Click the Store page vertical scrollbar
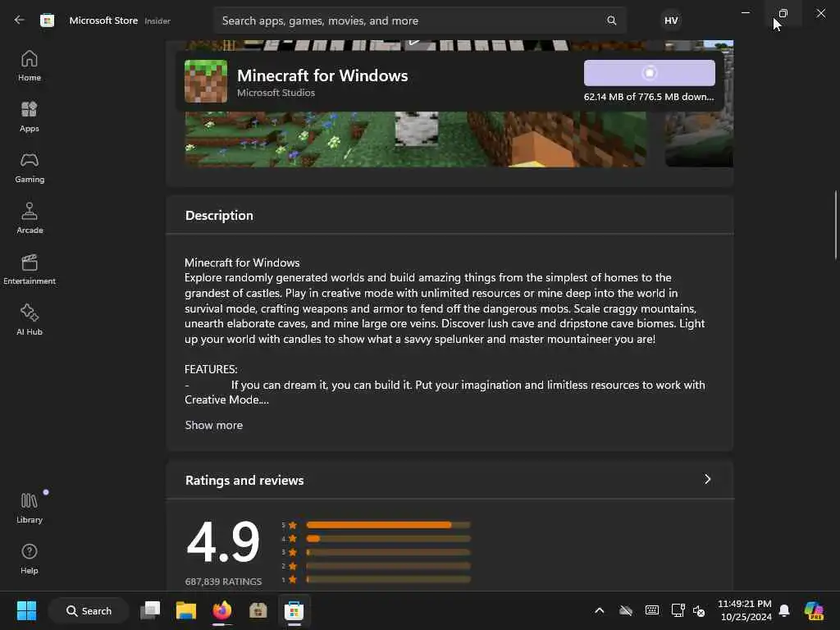Image resolution: width=840 pixels, height=630 pixels. [835, 225]
